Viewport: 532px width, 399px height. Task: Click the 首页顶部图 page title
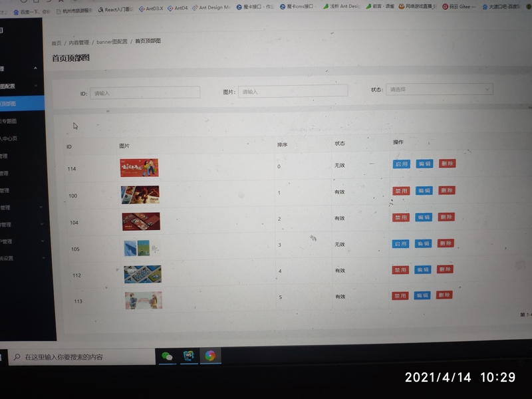[x=70, y=58]
